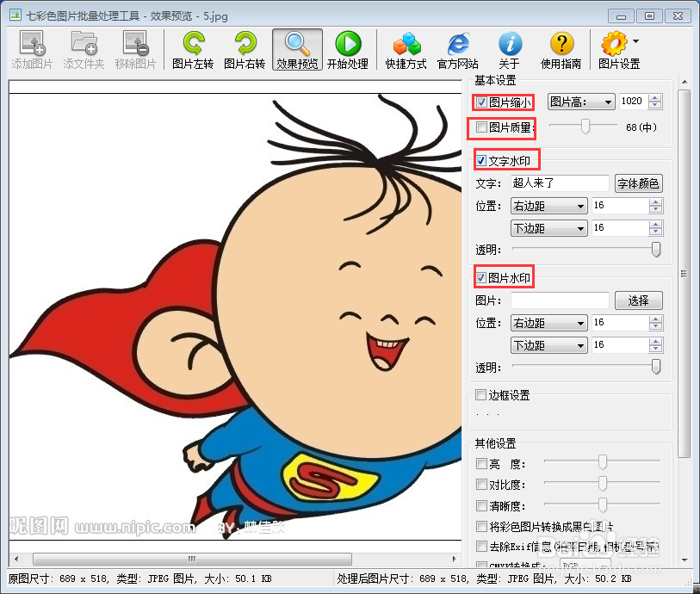
Task: Click the settings panel scroll-down arrow
Action: point(685,560)
